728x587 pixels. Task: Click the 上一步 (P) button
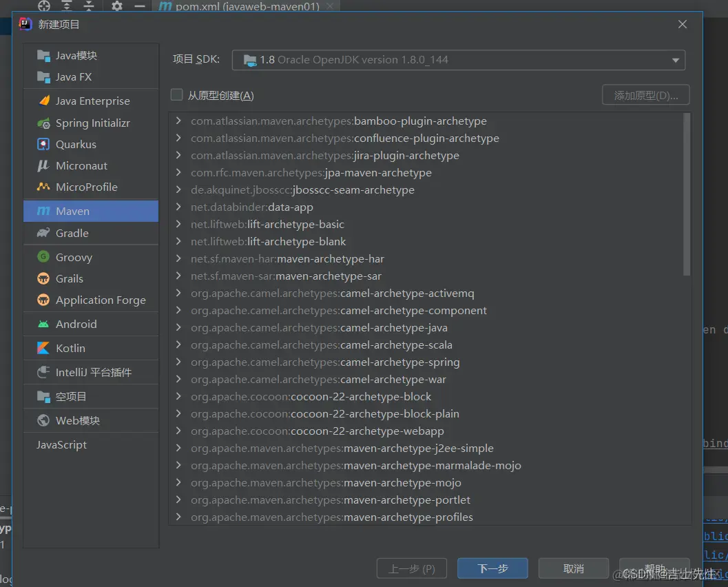tap(412, 568)
